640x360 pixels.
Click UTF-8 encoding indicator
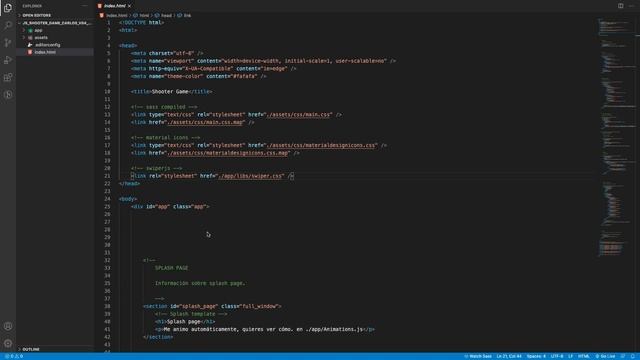[x=557, y=356]
